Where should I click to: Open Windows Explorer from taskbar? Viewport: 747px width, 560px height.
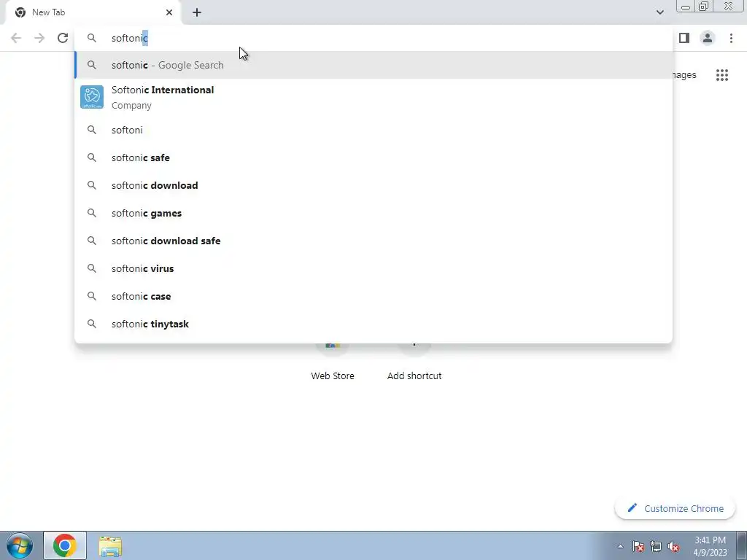coord(110,546)
